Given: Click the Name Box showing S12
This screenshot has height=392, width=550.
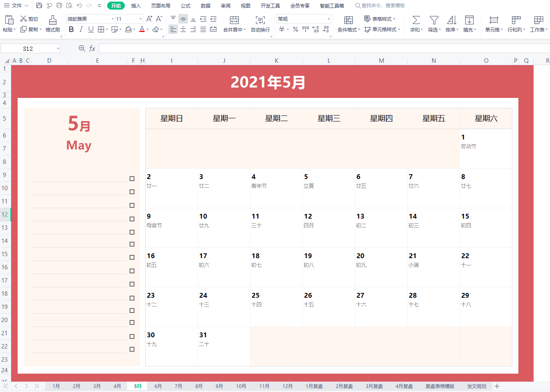Looking at the screenshot, I should click(30, 48).
